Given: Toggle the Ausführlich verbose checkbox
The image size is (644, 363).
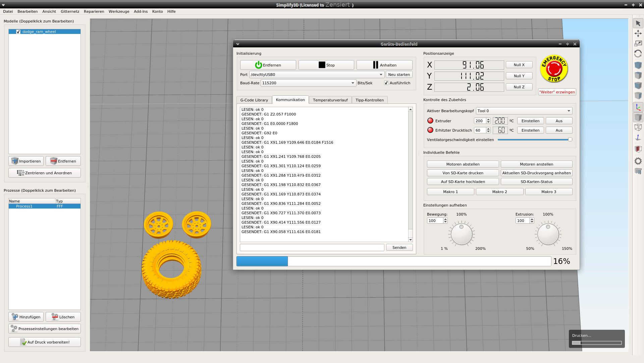Looking at the screenshot, I should point(386,83).
